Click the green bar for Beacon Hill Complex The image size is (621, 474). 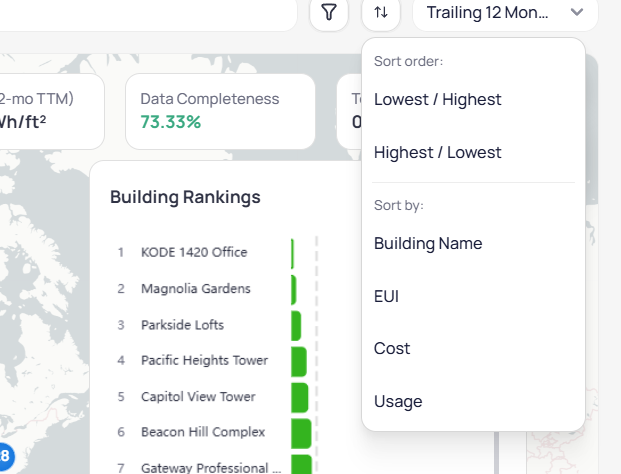[x=301, y=434]
